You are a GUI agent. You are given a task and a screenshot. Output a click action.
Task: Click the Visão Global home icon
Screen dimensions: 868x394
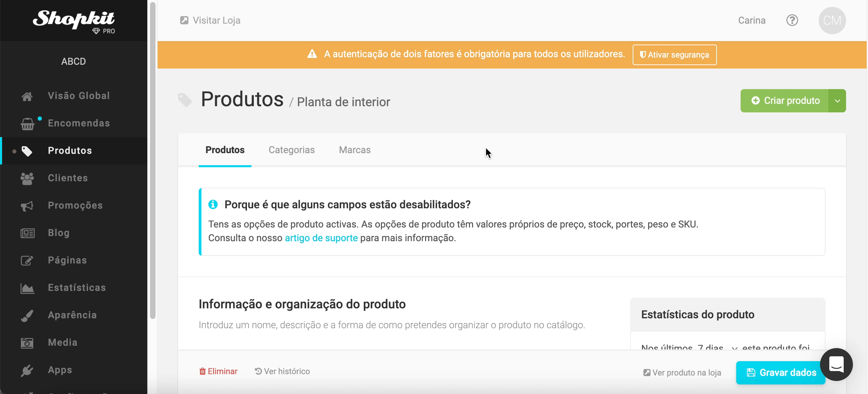point(27,96)
